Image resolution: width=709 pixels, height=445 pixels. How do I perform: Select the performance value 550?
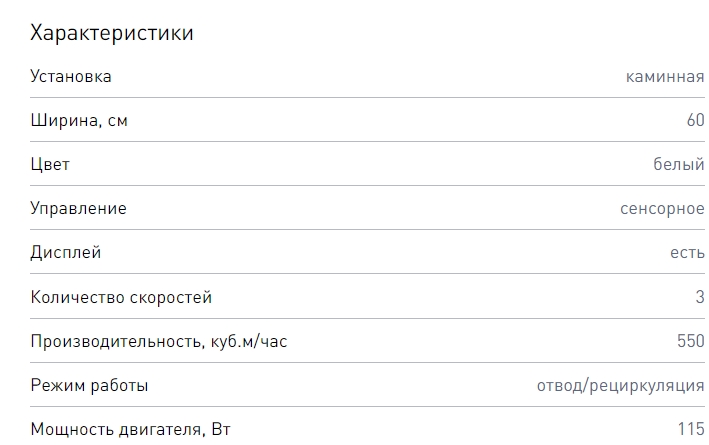point(690,341)
